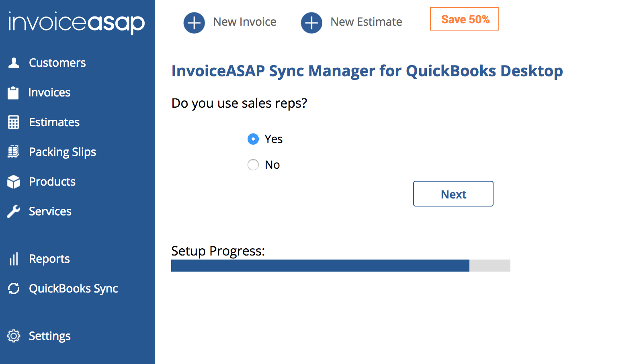
Task: Open the Estimates section
Action: [54, 122]
